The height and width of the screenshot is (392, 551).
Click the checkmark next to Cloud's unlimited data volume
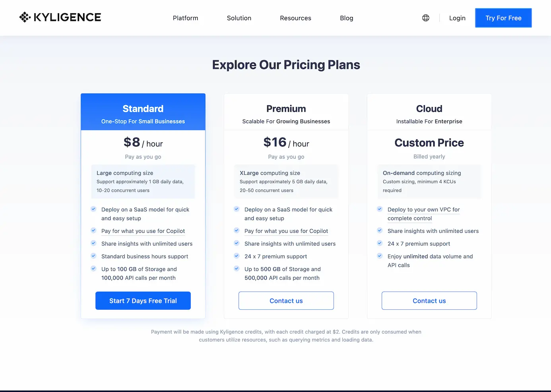(x=380, y=256)
